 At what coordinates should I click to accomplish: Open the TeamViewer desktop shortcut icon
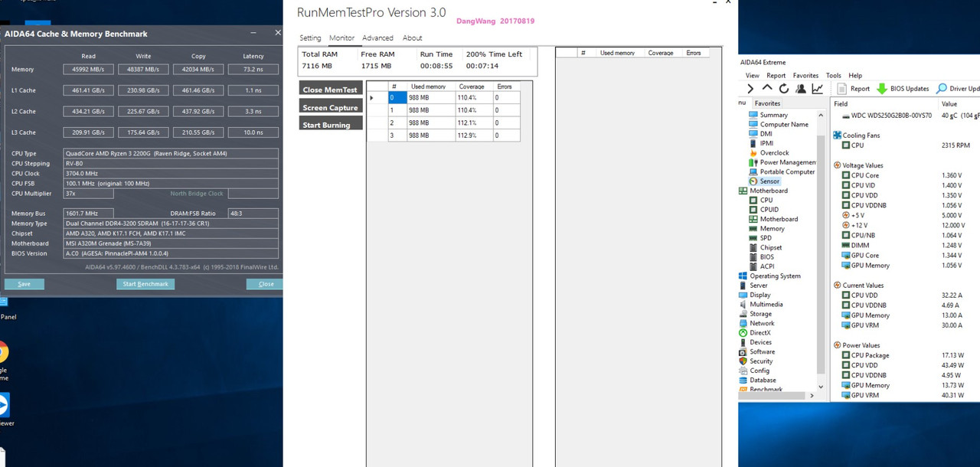point(3,404)
